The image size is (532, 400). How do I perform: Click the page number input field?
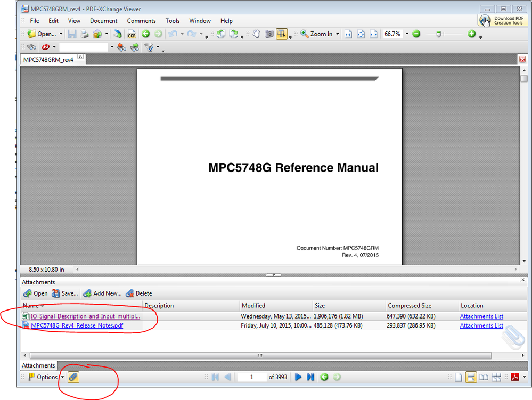tap(252, 377)
